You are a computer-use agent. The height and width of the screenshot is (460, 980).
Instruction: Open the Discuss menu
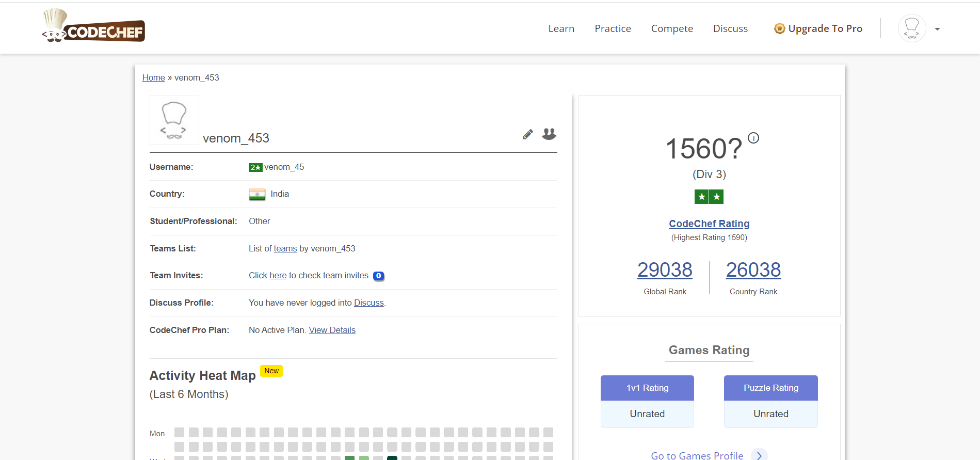point(730,28)
